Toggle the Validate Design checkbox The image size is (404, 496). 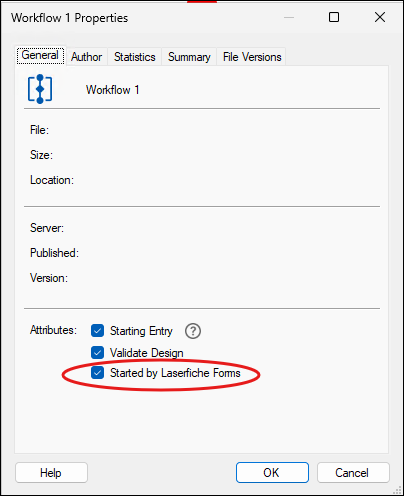pyautogui.click(x=97, y=352)
